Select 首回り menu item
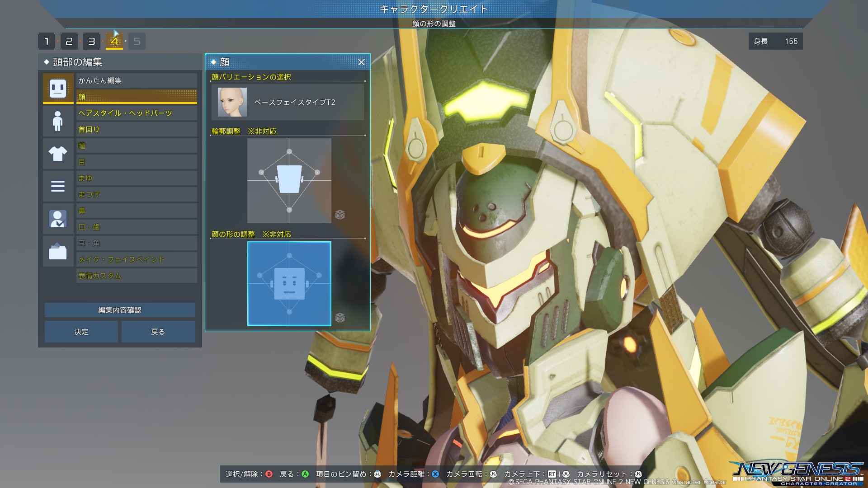This screenshot has width=868, height=488. pos(137,129)
